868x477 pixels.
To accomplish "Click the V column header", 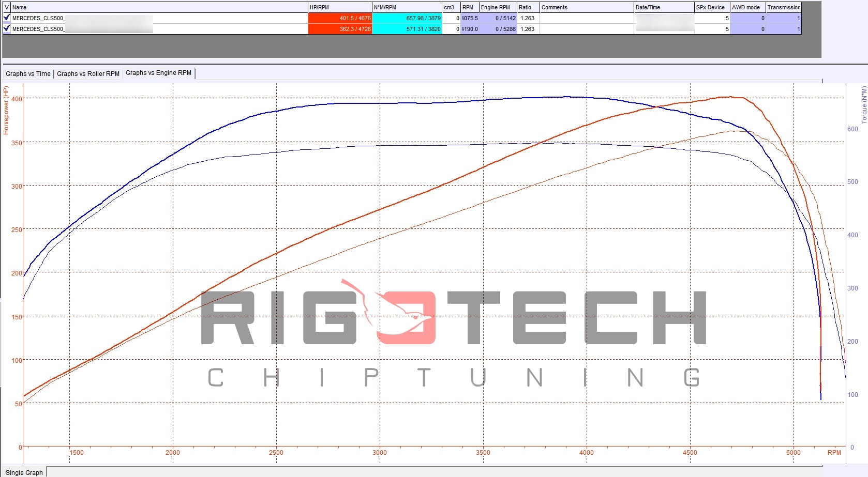I will [7, 7].
